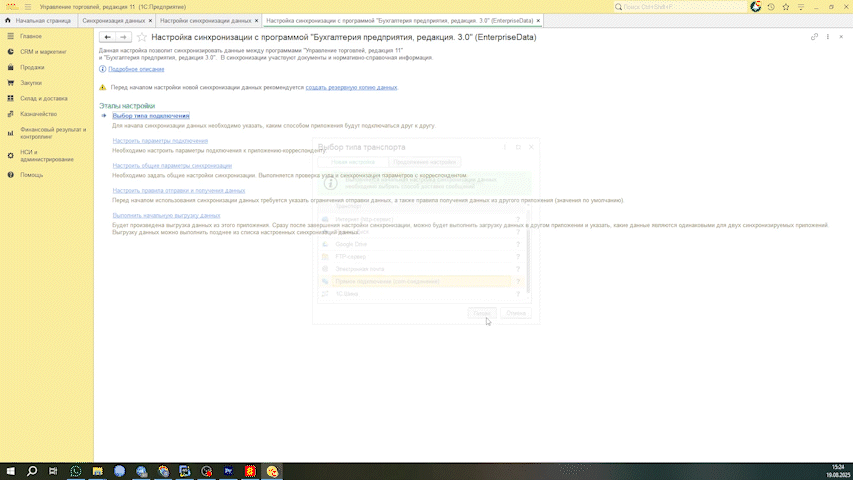
Task: Open the favorites star in the title bar
Action: tap(786, 7)
